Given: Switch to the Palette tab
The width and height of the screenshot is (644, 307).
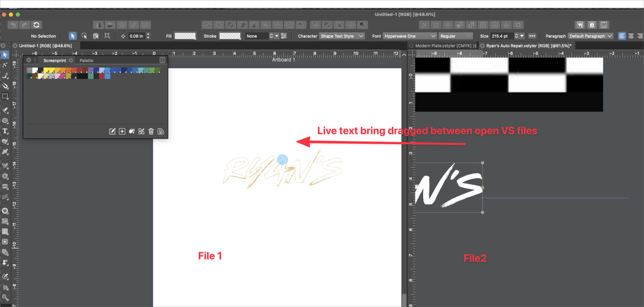Looking at the screenshot, I should coord(86,61).
